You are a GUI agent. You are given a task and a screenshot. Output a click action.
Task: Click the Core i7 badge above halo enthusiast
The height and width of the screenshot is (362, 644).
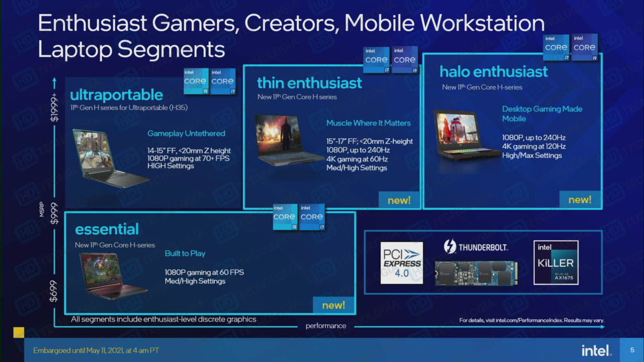click(x=556, y=48)
